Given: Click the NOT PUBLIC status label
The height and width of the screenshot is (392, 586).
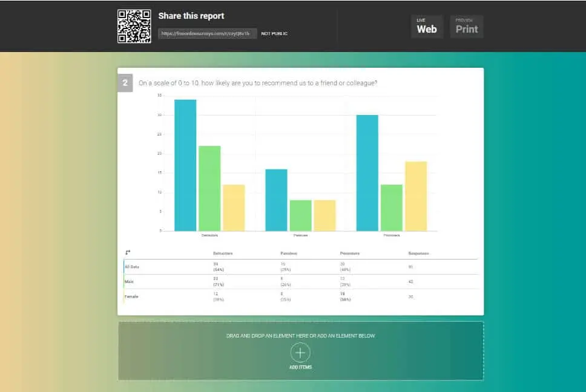Looking at the screenshot, I should click(274, 34).
